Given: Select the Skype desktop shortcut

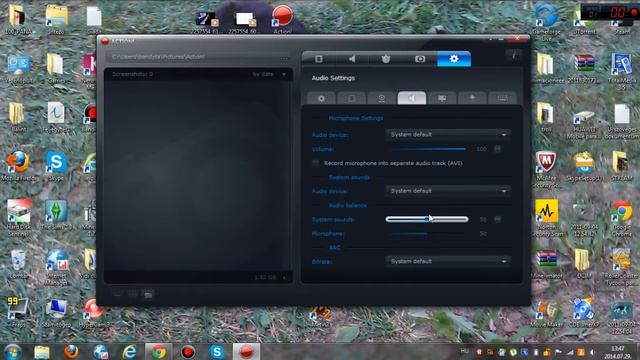Looking at the screenshot, I should 56,167.
